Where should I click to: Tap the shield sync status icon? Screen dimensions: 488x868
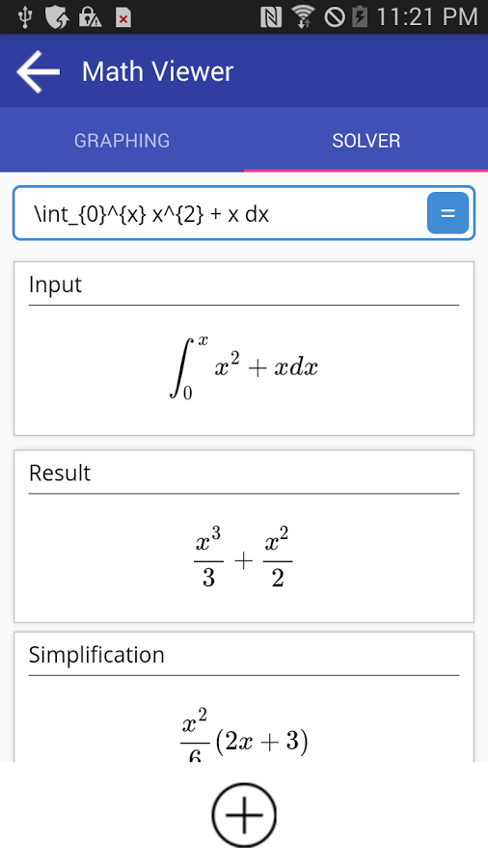pyautogui.click(x=57, y=17)
